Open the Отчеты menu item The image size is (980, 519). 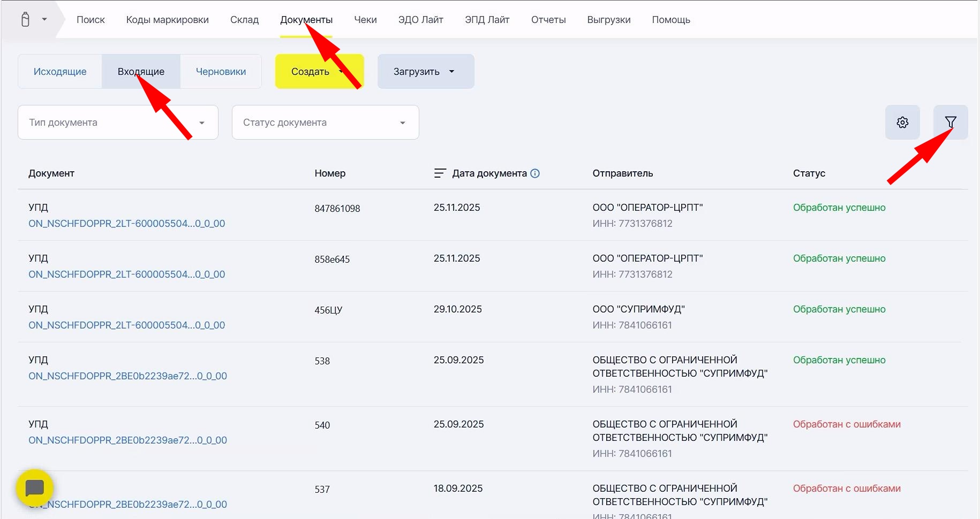tap(548, 20)
